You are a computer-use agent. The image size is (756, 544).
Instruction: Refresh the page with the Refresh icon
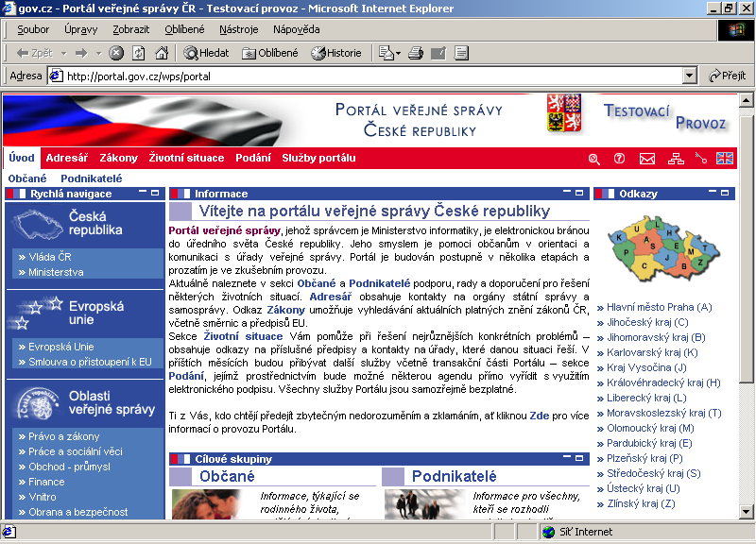coord(139,53)
